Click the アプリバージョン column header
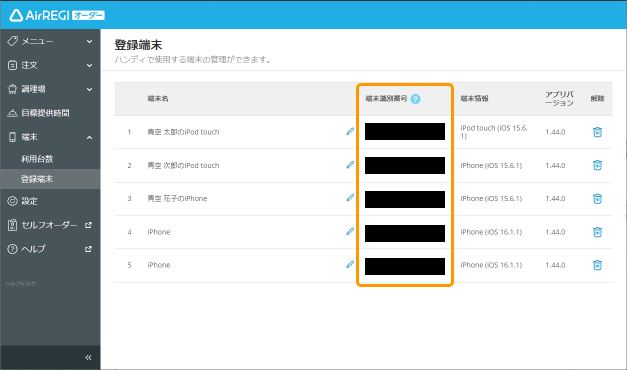This screenshot has width=627, height=370. [x=559, y=99]
